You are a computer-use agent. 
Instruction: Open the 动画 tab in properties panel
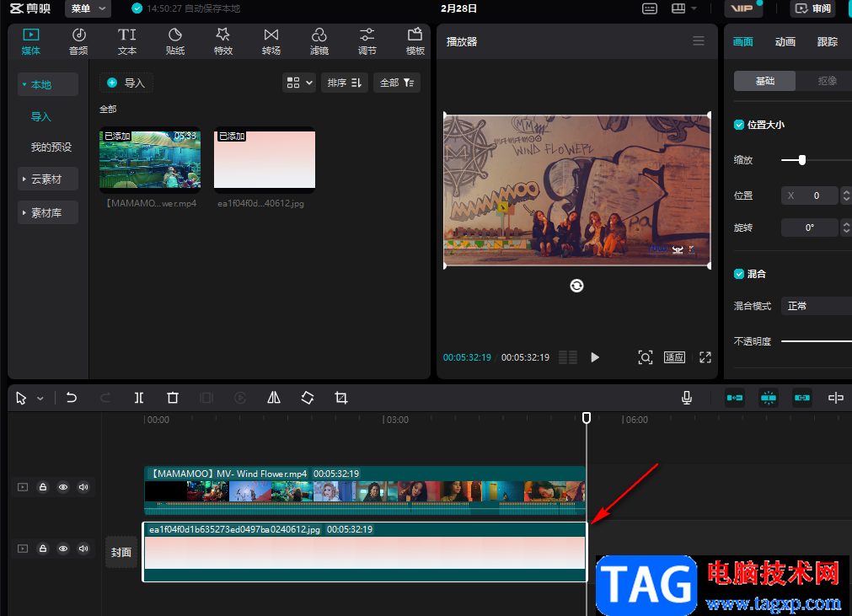tap(785, 42)
